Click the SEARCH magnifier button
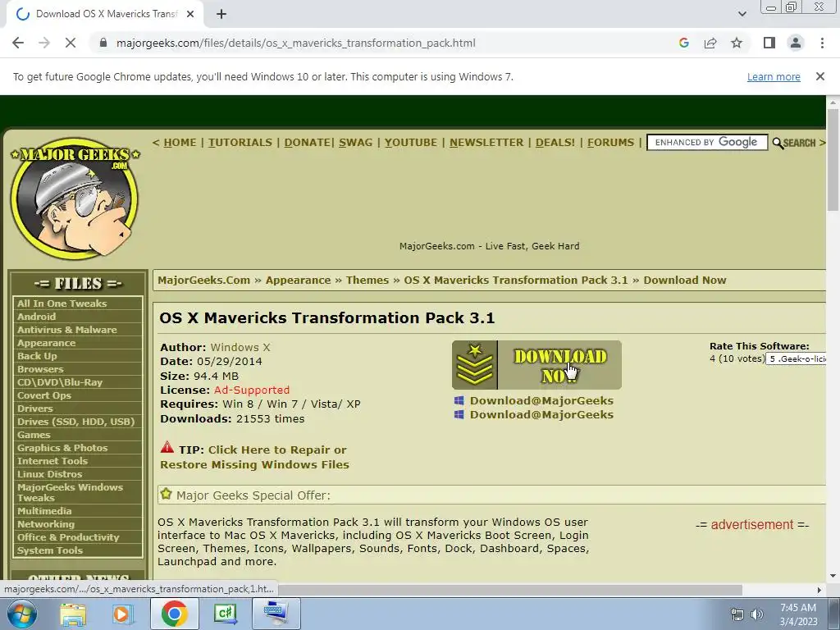This screenshot has height=630, width=840. click(794, 143)
